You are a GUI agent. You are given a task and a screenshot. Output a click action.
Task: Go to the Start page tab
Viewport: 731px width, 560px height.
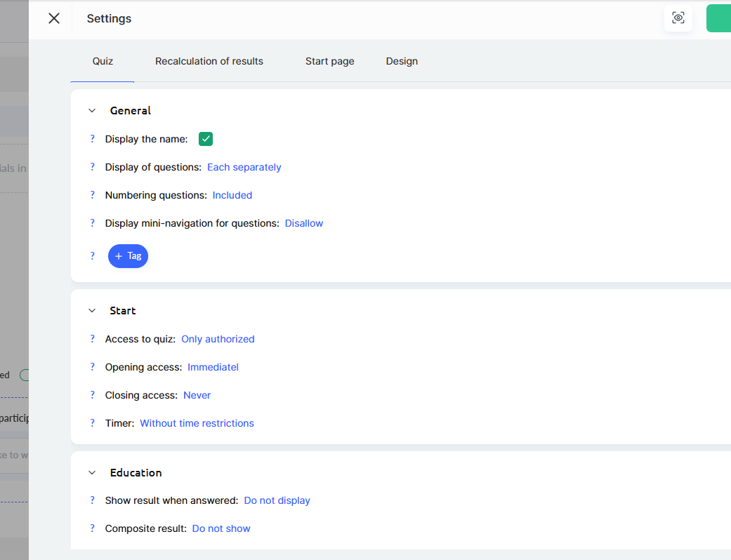pyautogui.click(x=329, y=61)
